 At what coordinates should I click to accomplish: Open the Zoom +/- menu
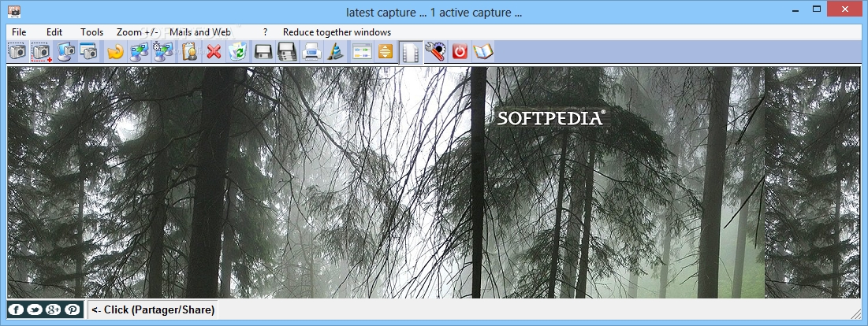(137, 32)
